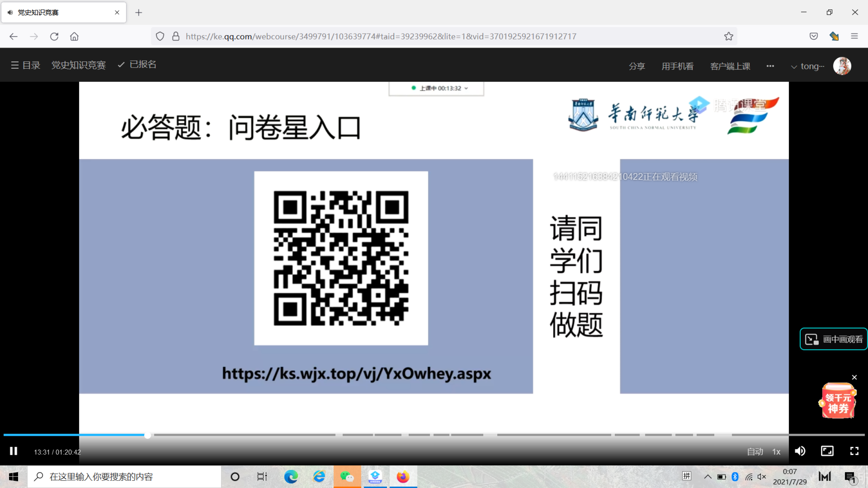Toggle the 拼 input method indicator

(686, 476)
